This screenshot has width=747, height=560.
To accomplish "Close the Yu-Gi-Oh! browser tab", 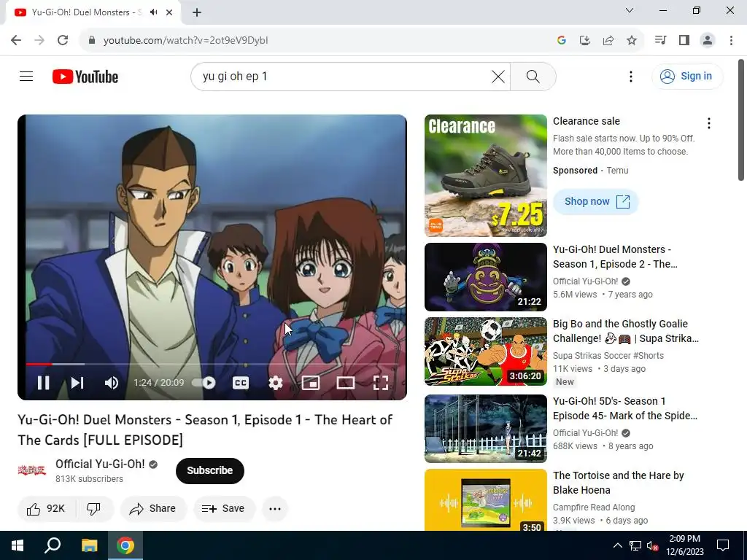I will click(169, 12).
